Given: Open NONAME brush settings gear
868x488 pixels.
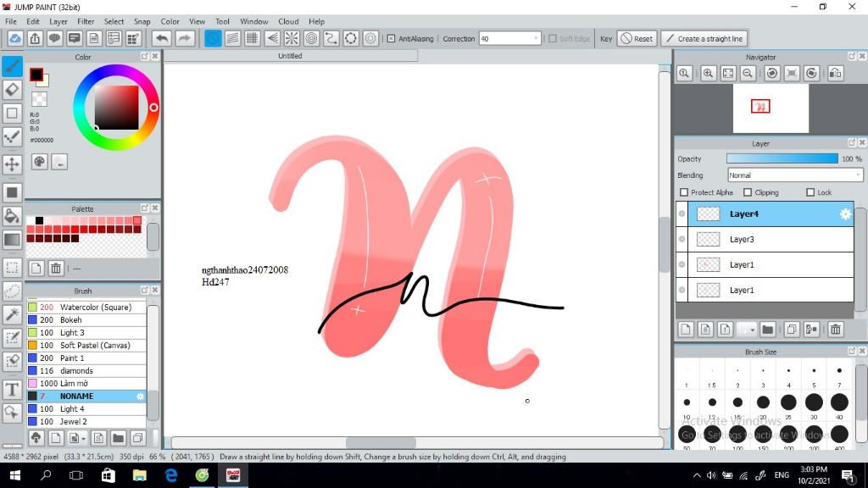Looking at the screenshot, I should tap(140, 396).
